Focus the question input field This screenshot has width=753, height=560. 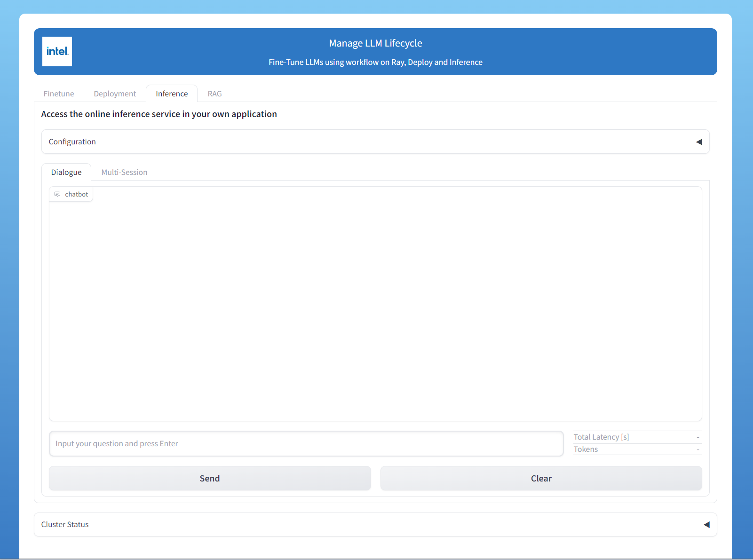pos(306,443)
